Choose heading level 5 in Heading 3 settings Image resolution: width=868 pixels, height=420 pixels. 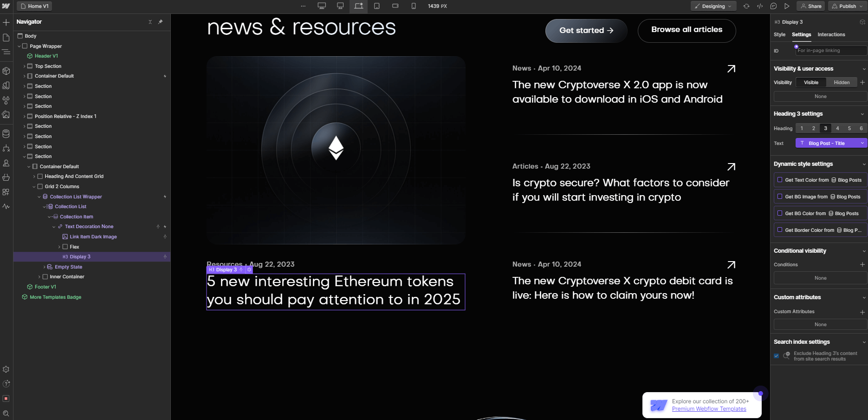(849, 128)
